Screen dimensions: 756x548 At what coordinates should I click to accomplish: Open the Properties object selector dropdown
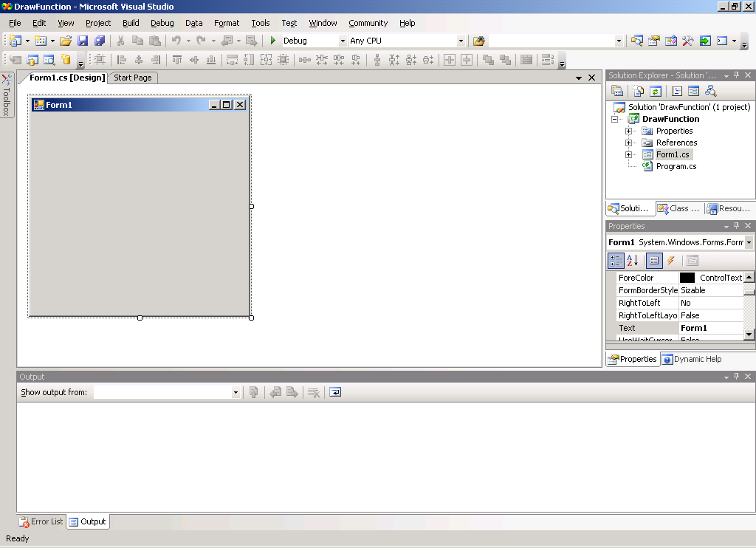pos(749,242)
